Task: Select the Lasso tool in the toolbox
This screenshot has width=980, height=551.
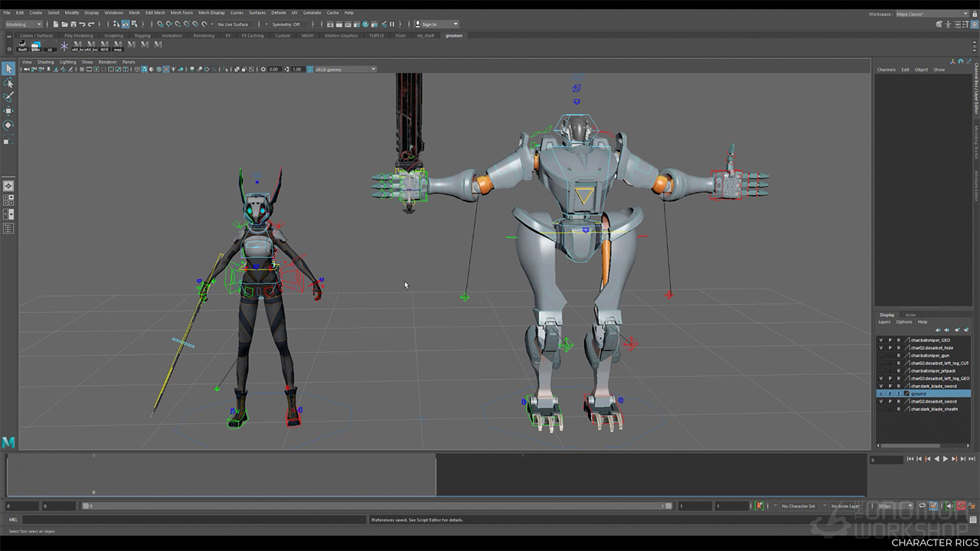Action: click(8, 83)
